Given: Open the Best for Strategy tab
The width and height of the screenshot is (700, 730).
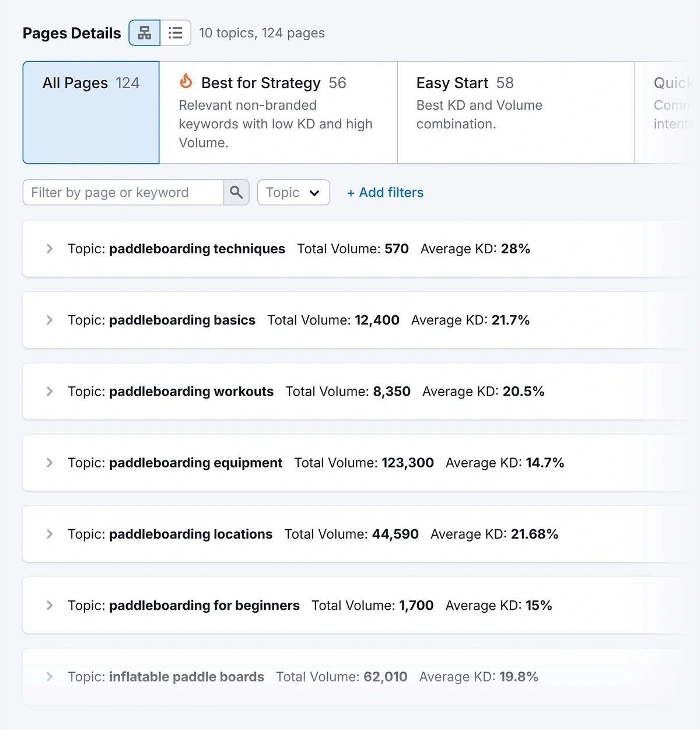Looking at the screenshot, I should [278, 113].
